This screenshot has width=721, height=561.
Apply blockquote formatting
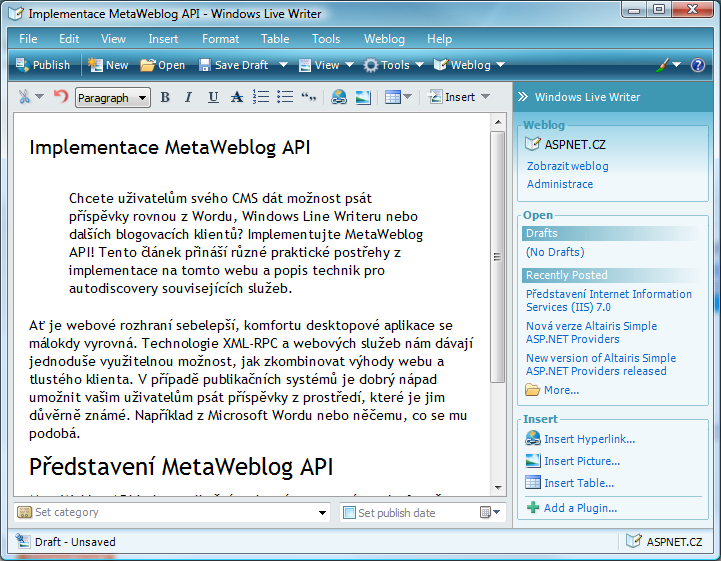point(309,97)
